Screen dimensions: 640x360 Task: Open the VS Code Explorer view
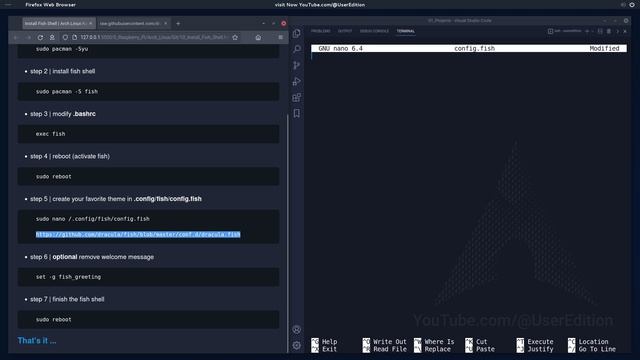coord(297,33)
